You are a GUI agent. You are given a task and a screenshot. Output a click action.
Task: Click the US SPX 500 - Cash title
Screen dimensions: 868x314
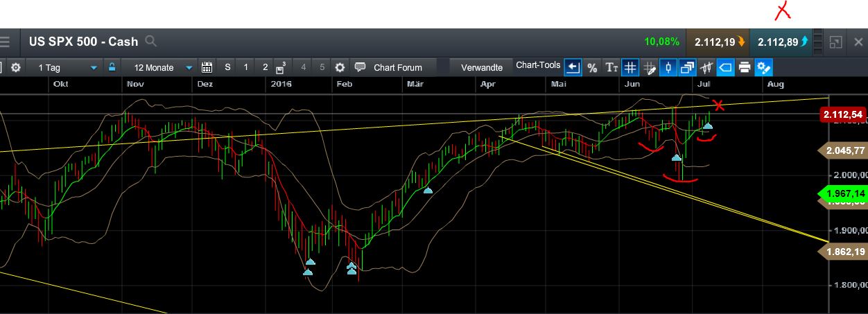[x=83, y=42]
